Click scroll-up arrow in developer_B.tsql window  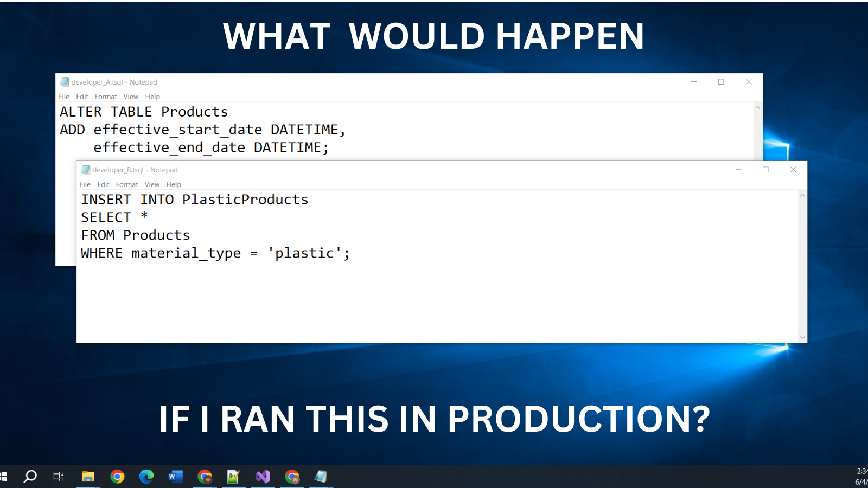click(802, 195)
